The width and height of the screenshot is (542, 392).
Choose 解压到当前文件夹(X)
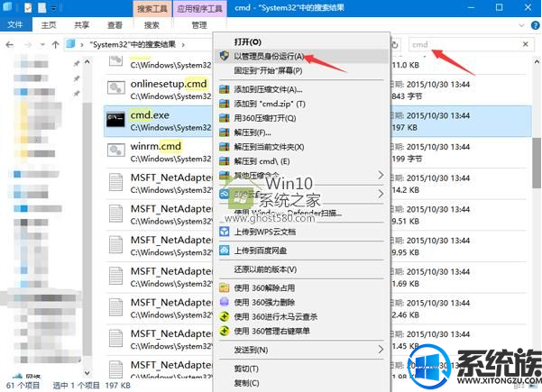(300, 147)
